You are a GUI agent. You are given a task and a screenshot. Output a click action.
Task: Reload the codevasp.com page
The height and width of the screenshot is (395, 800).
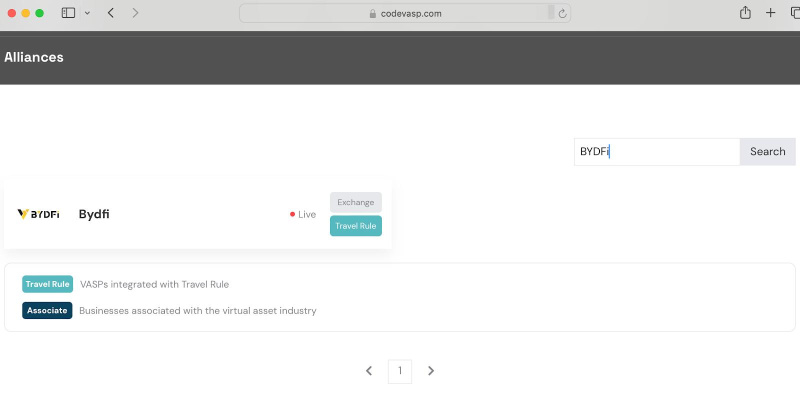pos(562,14)
